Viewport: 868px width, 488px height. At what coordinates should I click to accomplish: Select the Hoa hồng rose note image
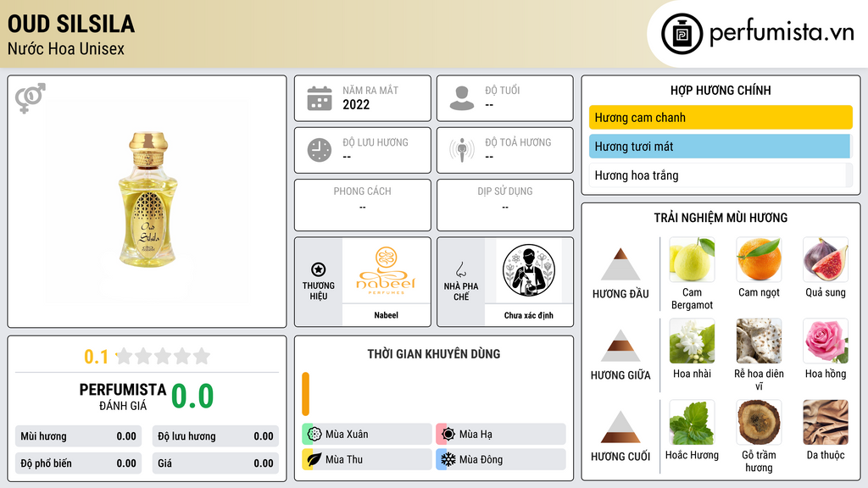pyautogui.click(x=826, y=341)
